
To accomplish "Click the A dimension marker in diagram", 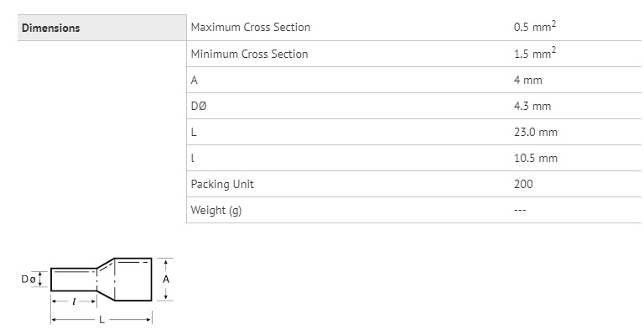I will 165,280.
